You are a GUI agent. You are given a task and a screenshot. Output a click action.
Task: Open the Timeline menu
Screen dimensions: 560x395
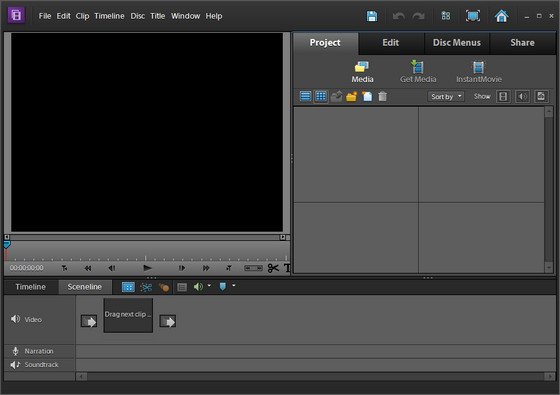(x=109, y=16)
